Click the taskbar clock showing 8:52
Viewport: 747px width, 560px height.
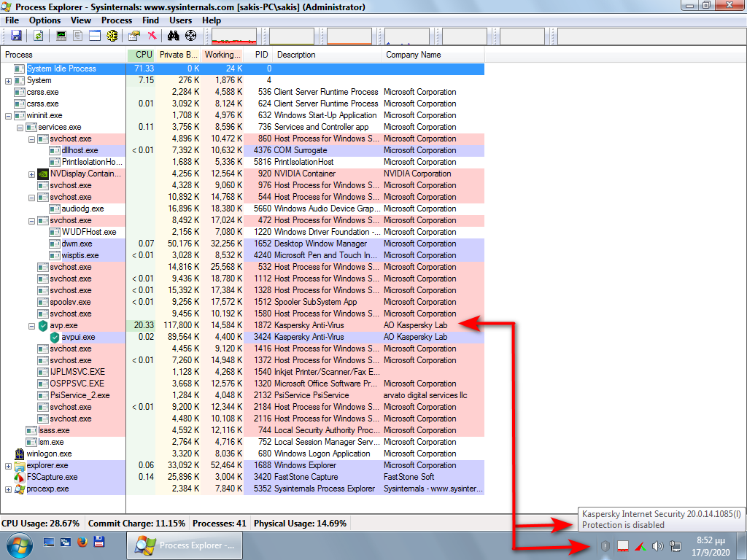pos(711,546)
